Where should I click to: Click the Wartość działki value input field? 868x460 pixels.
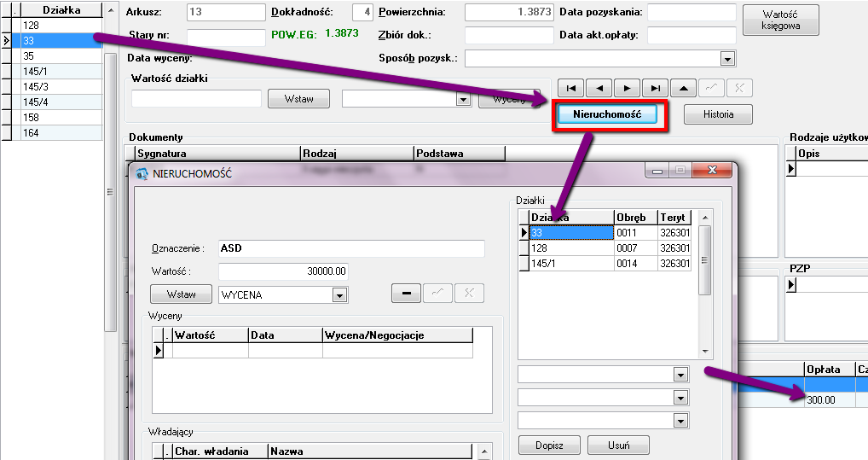[196, 99]
